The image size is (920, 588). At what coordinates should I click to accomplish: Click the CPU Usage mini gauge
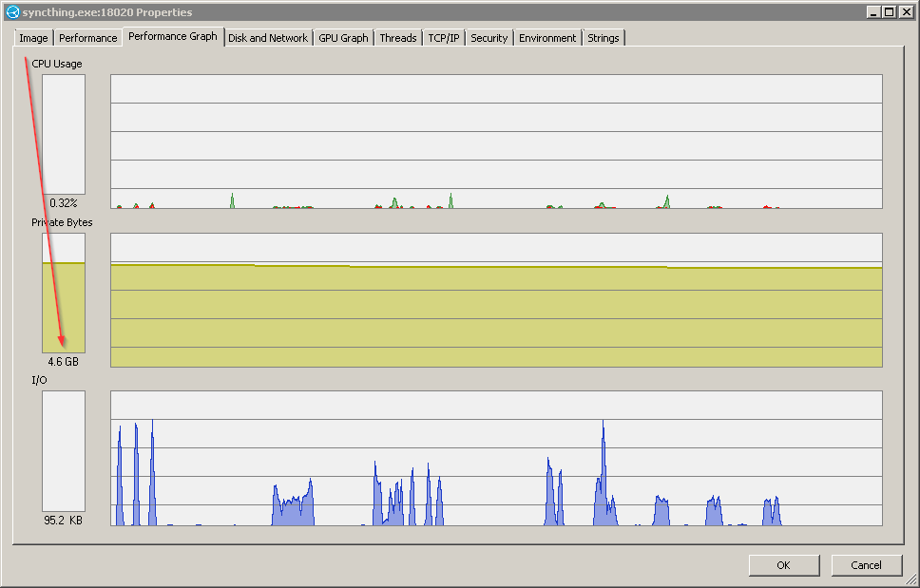click(x=63, y=135)
